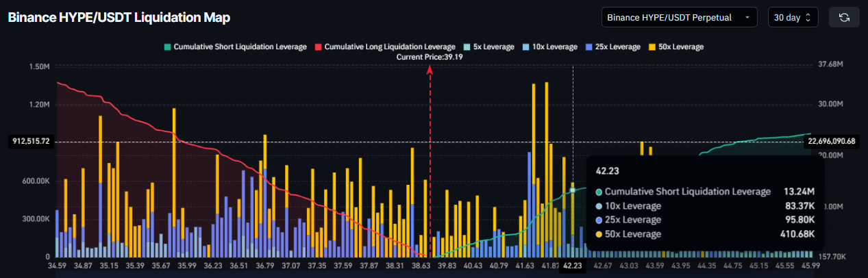Screen dimensions: 868x278
Task: Click the 912,515.72 left axis value tag
Action: point(32,141)
